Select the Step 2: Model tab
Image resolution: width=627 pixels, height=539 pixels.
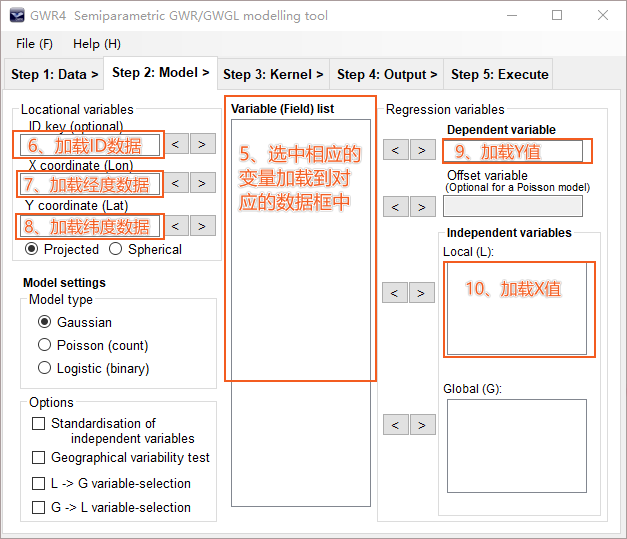pos(160,73)
